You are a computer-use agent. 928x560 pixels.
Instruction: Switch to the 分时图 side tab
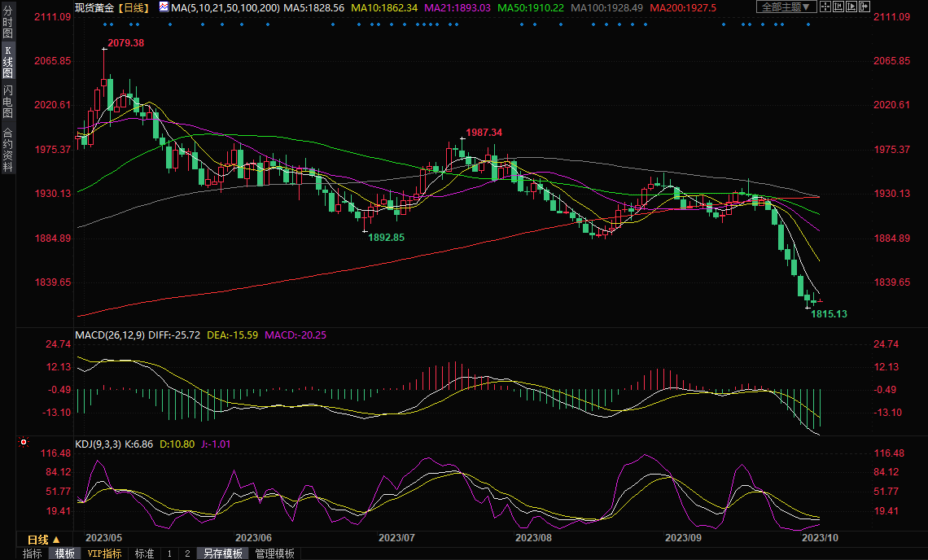7,22
